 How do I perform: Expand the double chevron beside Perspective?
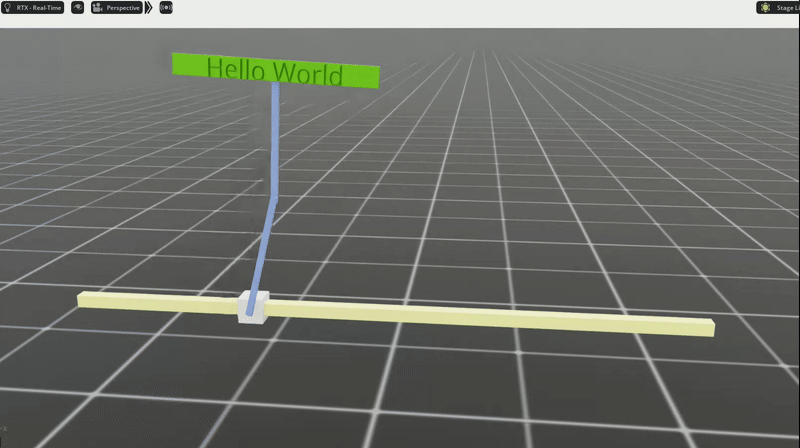point(149,7)
